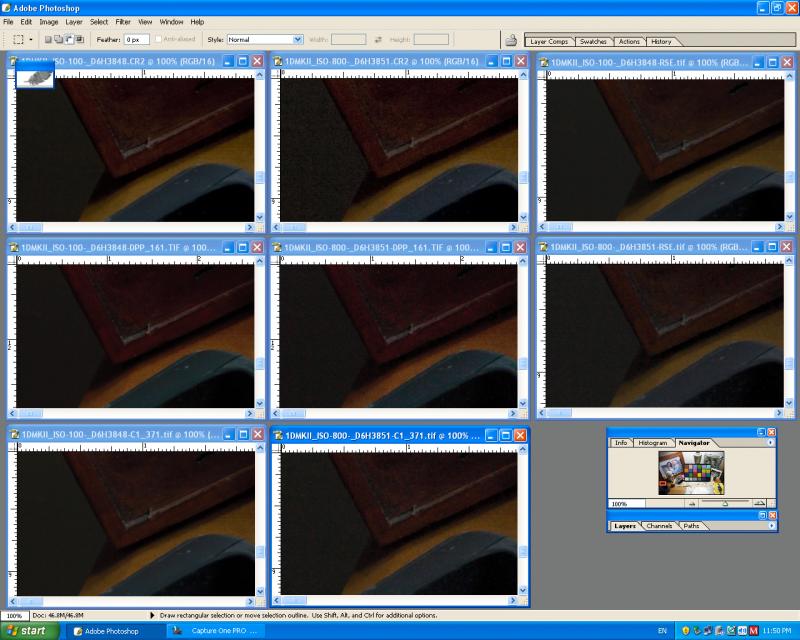Click Navigator zoom out mountain icon

pos(692,504)
